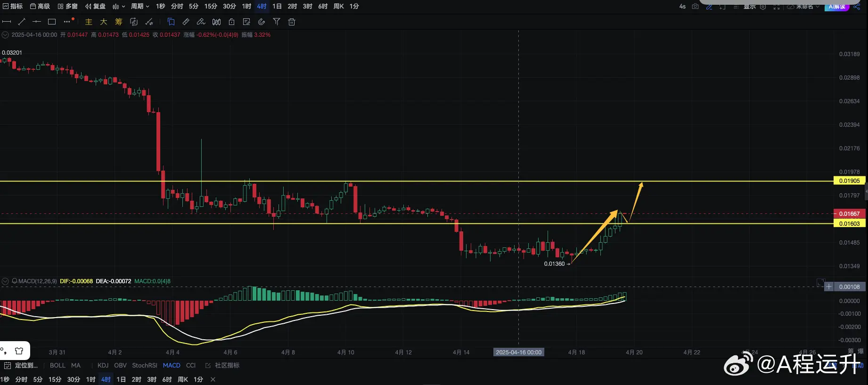868x385 pixels.
Task: Click the 0.01360 low price label
Action: pyautogui.click(x=554, y=264)
